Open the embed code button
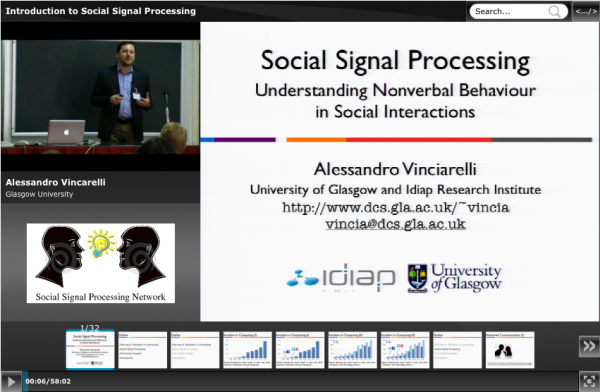Viewport: 600px width, 392px height. point(585,11)
